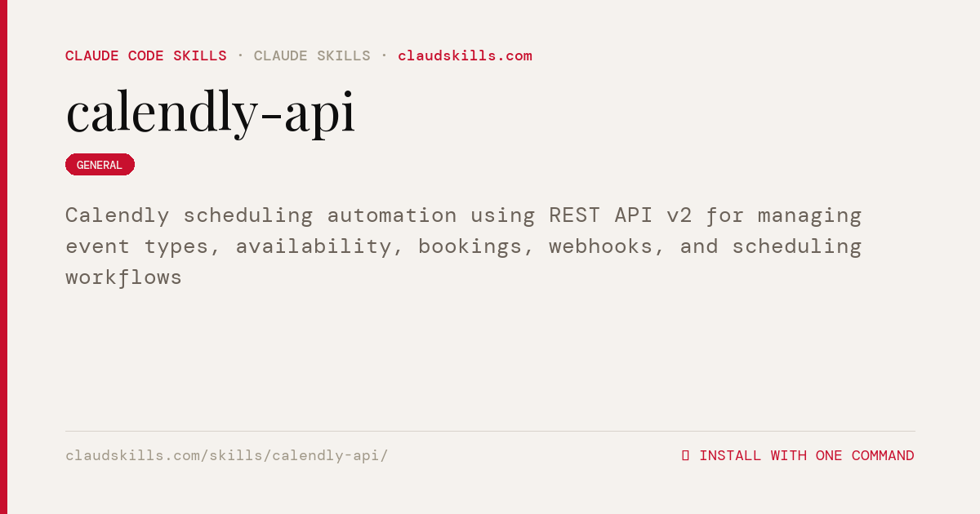Image resolution: width=980 pixels, height=514 pixels.
Task: Open the claudskills.com/skills/calendly-api/ URL at bottom
Action: [x=227, y=455]
